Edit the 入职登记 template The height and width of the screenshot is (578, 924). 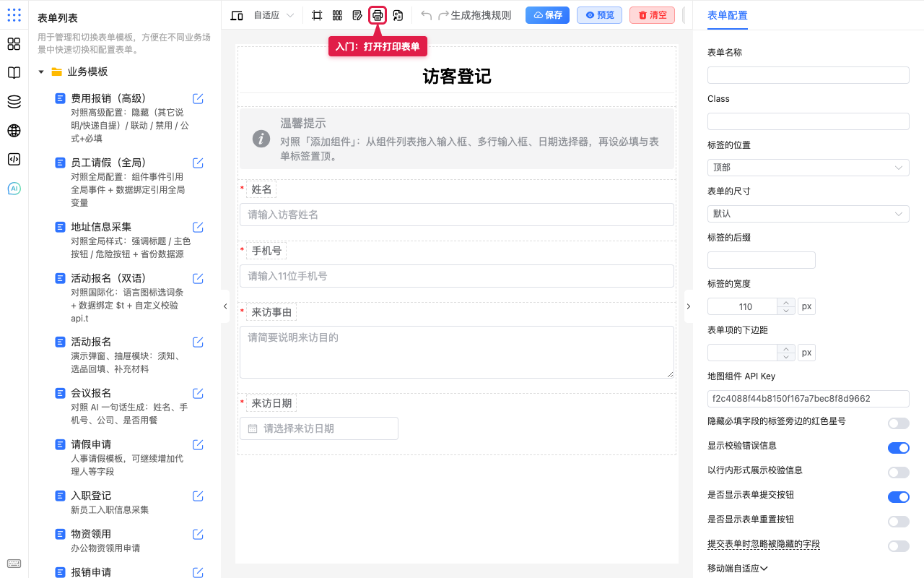pyautogui.click(x=198, y=496)
